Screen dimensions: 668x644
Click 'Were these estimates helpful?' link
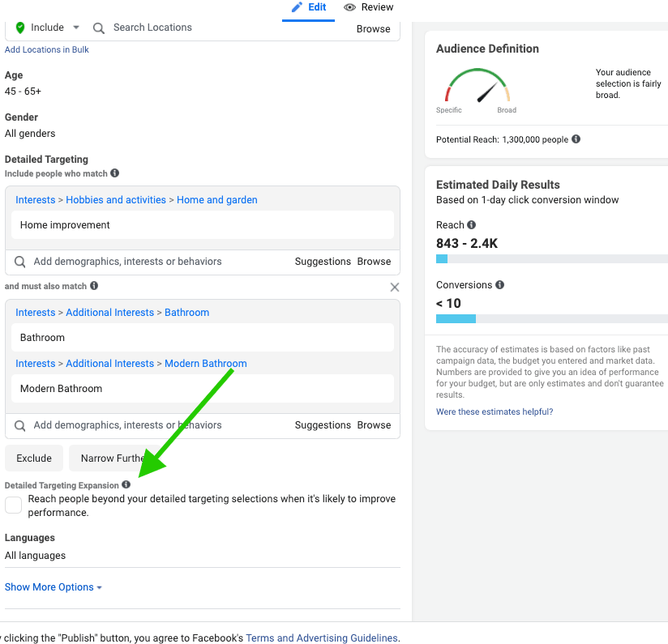click(495, 412)
